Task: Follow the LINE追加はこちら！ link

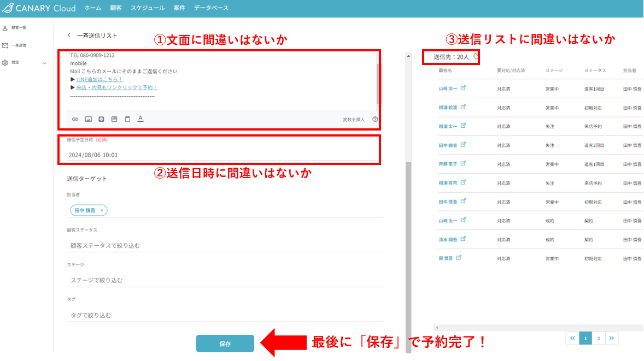Action: tap(99, 80)
